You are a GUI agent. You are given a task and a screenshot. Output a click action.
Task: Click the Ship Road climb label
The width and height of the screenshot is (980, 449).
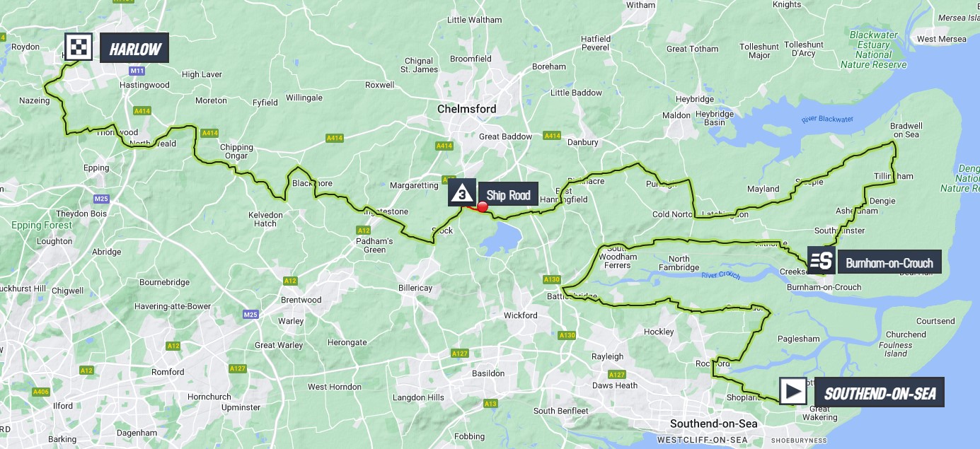coord(508,196)
